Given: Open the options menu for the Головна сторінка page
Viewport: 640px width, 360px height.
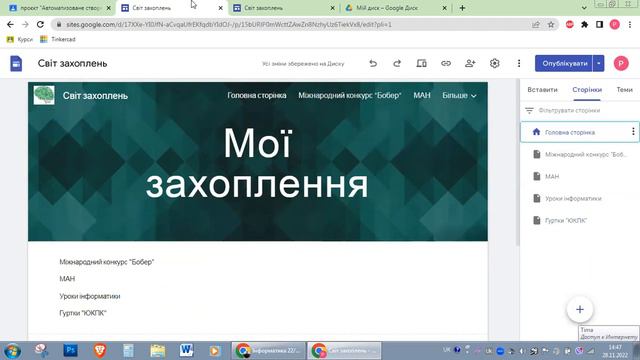Looking at the screenshot, I should coord(633,131).
